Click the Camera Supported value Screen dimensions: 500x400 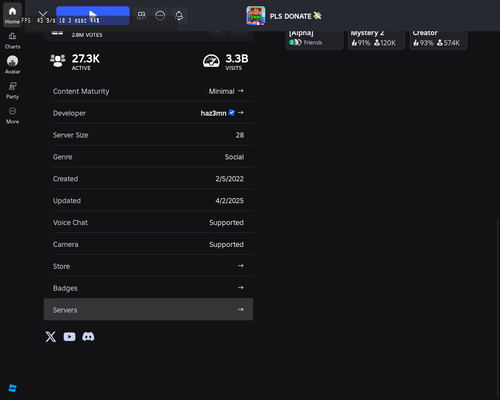226,245
